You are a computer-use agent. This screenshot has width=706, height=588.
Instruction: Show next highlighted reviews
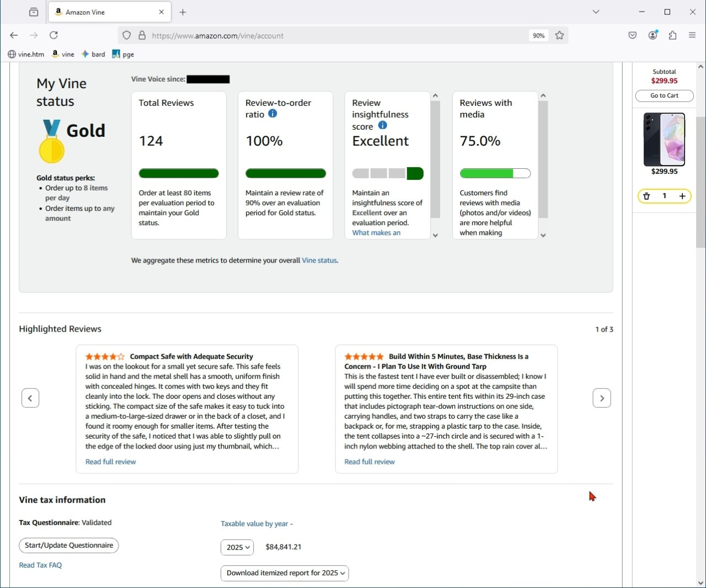tap(602, 398)
